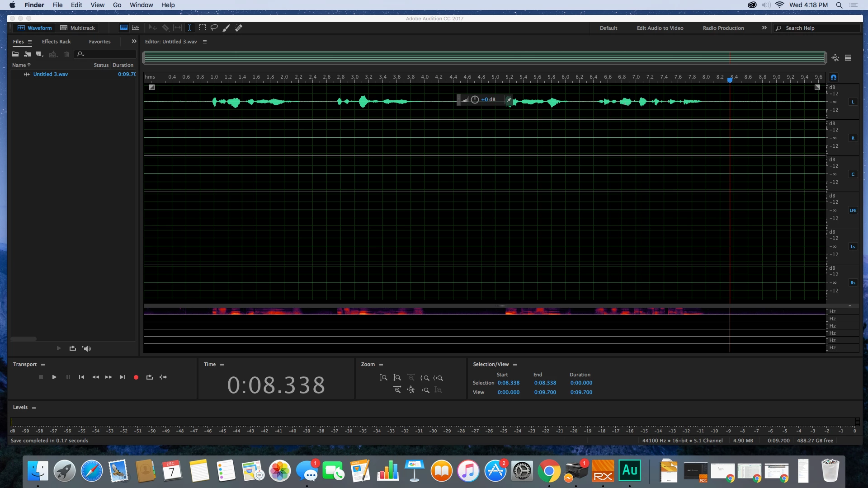This screenshot has height=488, width=868.
Task: Switch to Multitrack view
Action: [77, 28]
